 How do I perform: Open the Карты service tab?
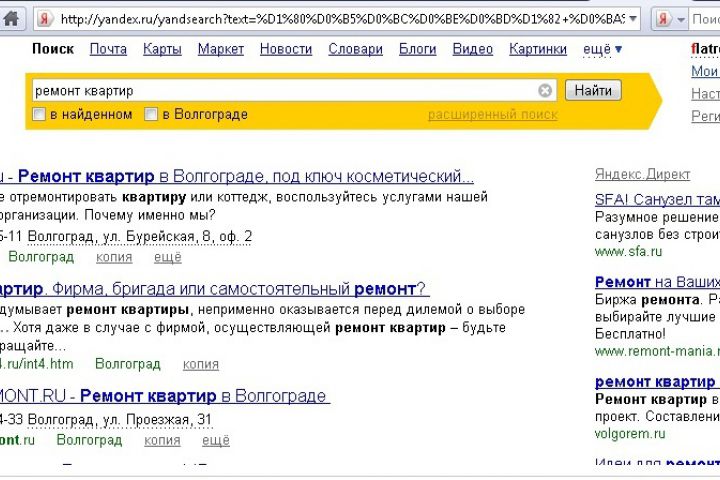(x=162, y=49)
